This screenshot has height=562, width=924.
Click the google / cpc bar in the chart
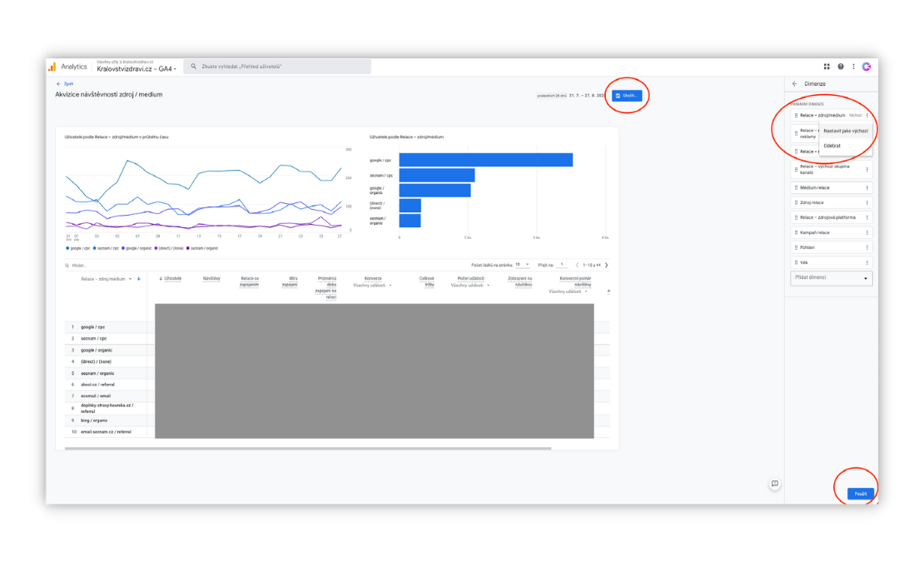point(485,160)
